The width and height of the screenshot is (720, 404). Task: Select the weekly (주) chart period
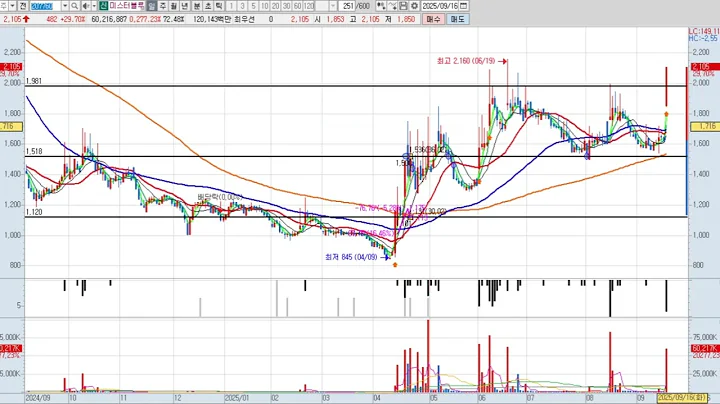pyautogui.click(x=163, y=6)
